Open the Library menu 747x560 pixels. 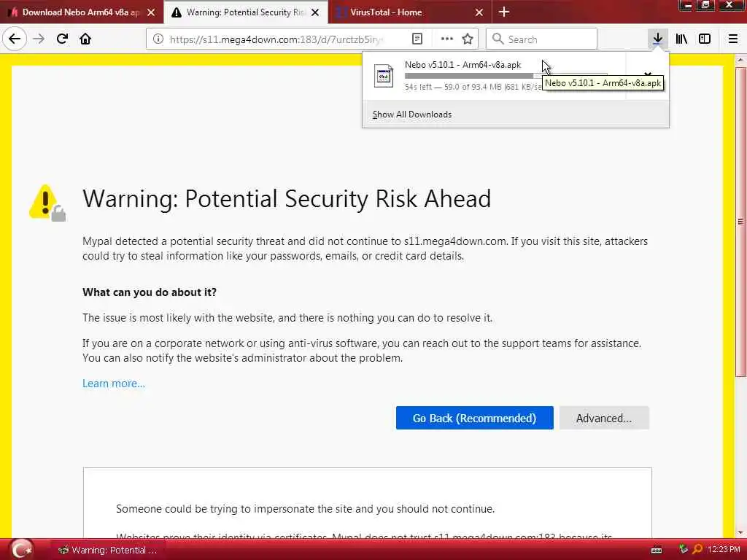(x=681, y=39)
